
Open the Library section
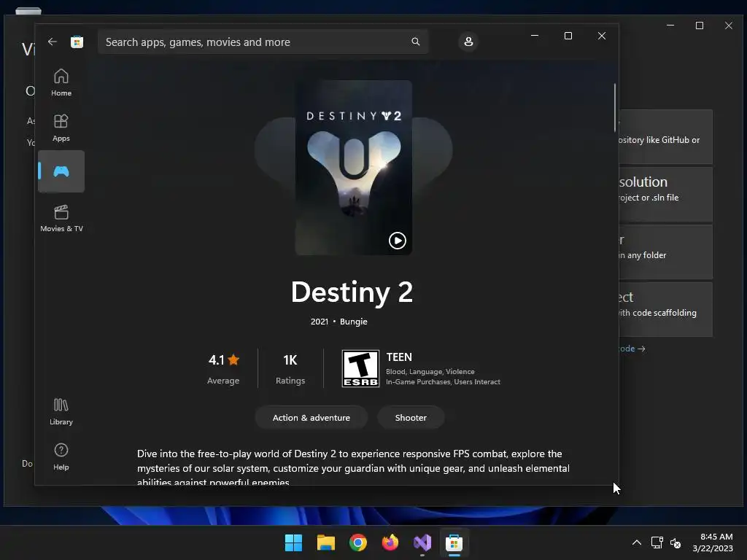[61, 411]
